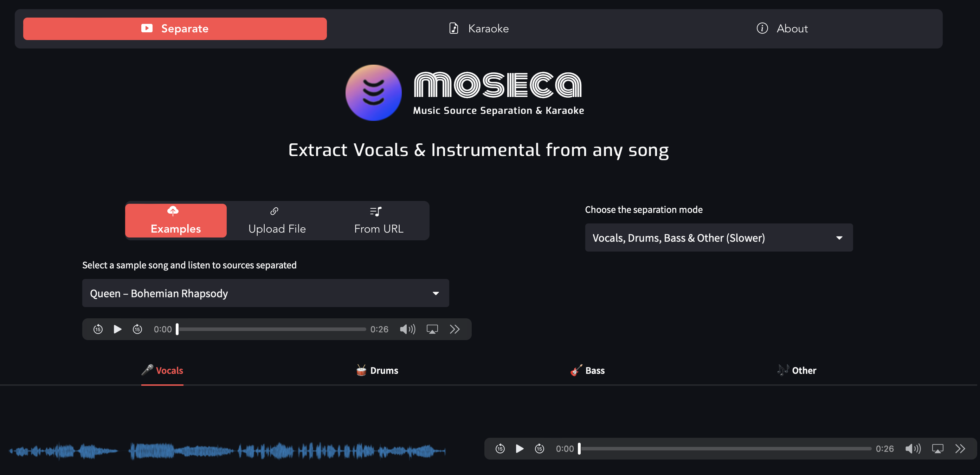Switch to the Other stem tab
The width and height of the screenshot is (980, 475).
click(797, 370)
